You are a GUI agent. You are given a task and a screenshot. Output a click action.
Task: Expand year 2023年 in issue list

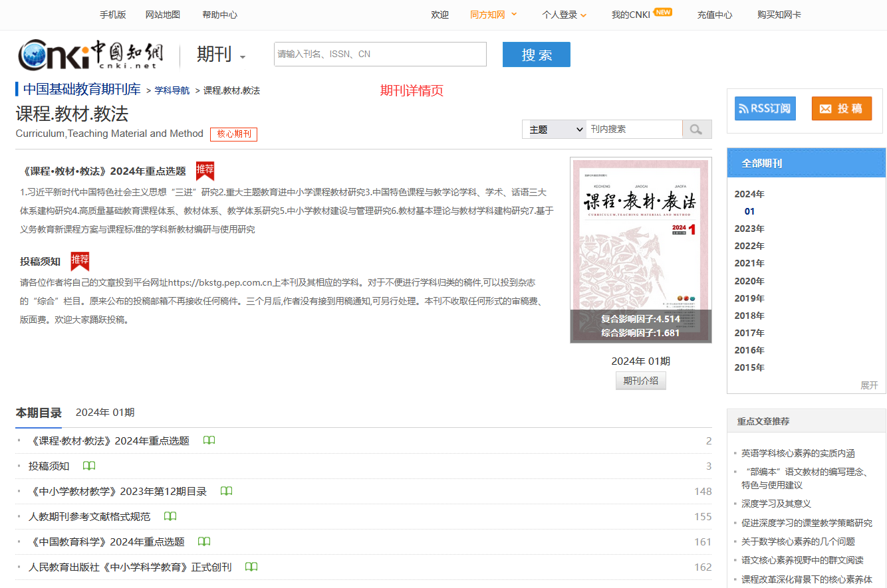point(749,229)
